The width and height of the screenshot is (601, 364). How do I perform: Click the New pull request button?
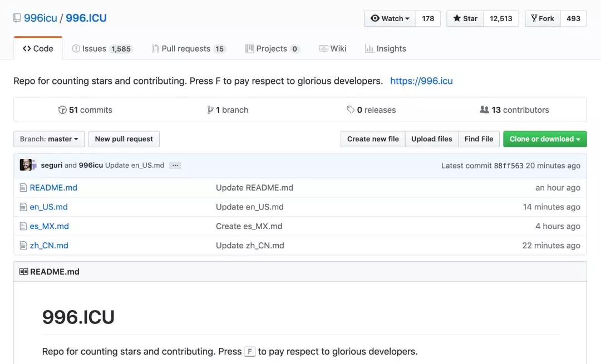(124, 139)
